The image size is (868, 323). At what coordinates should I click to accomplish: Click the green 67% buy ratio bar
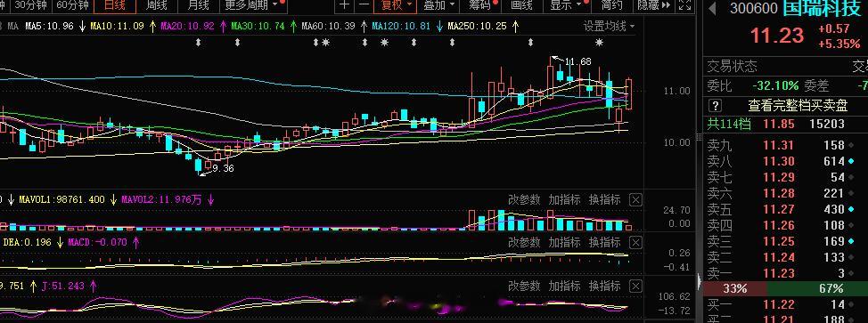tap(817, 288)
